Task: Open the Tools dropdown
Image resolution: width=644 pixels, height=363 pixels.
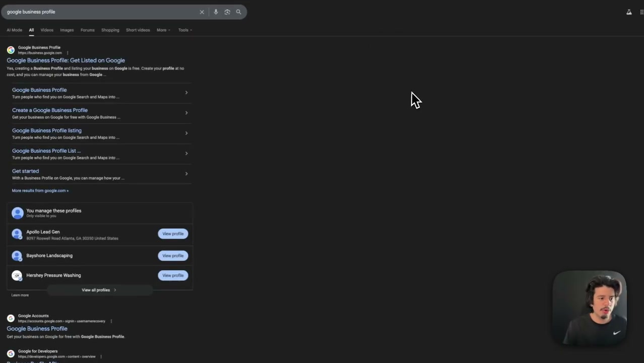Action: coord(185,30)
